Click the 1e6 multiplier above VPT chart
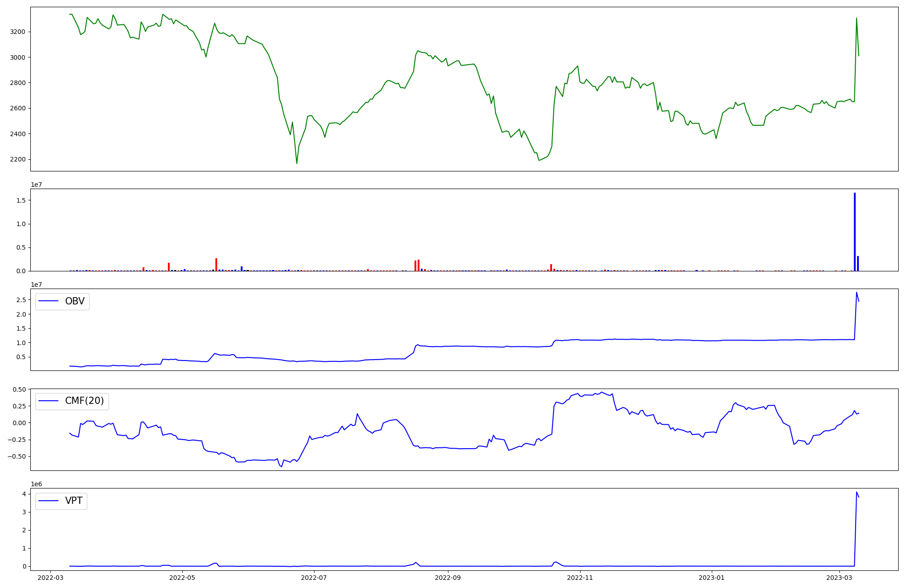The width and height of the screenshot is (905, 588). point(36,484)
